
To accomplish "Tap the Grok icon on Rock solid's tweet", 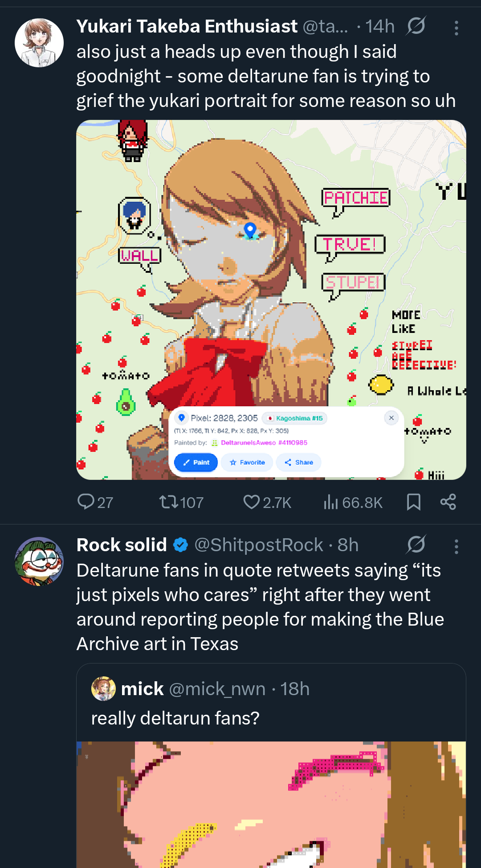I will click(x=416, y=545).
